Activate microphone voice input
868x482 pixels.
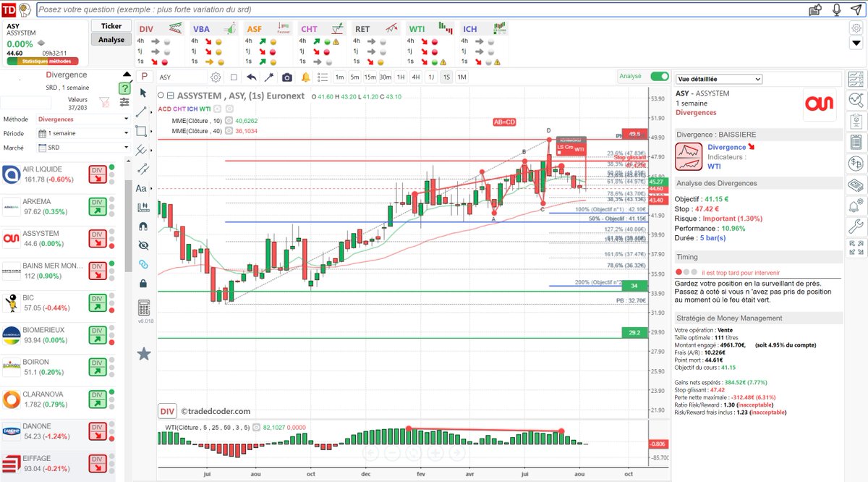[x=836, y=9]
